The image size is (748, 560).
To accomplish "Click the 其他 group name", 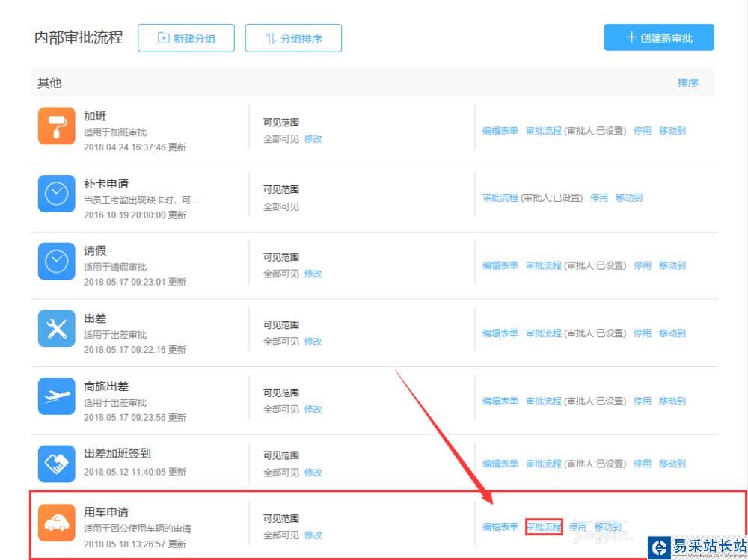I will pyautogui.click(x=49, y=83).
